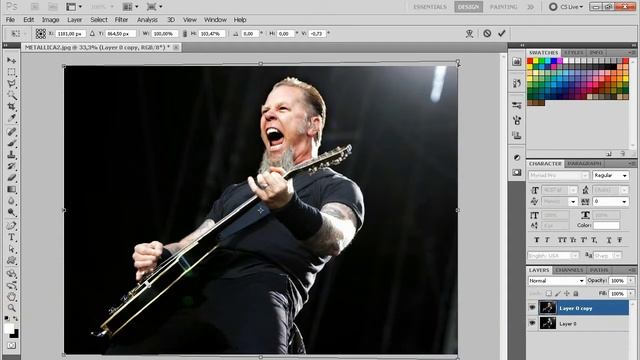Select the Horizontal Type tool
Viewport: 640px width, 360px height.
pos(11,237)
